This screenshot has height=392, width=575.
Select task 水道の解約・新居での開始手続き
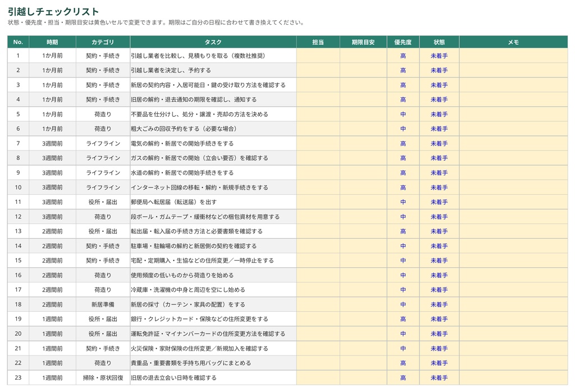[x=213, y=173]
